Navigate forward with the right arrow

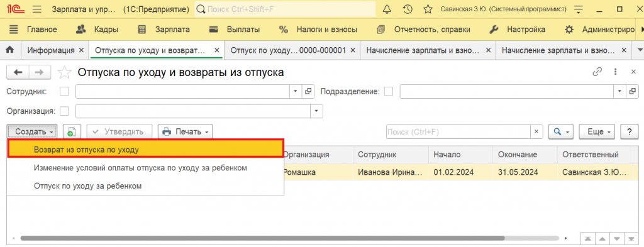point(40,73)
